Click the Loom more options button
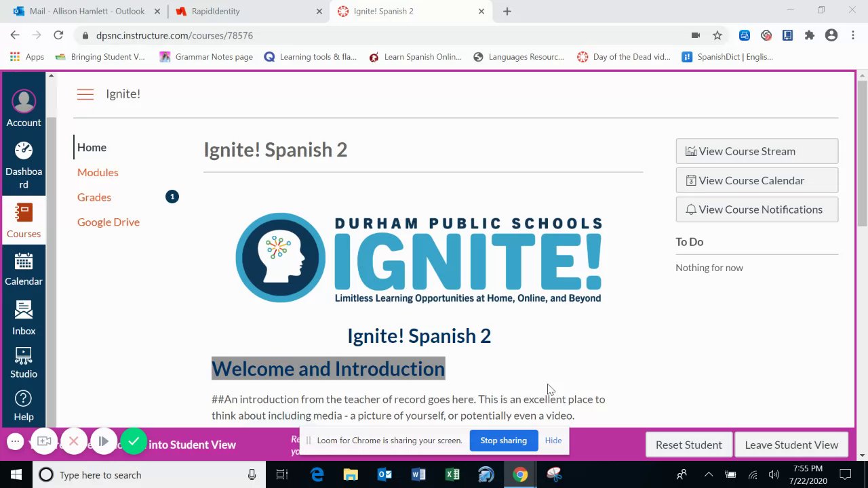Screen dimensions: 868x488 pos(15,442)
